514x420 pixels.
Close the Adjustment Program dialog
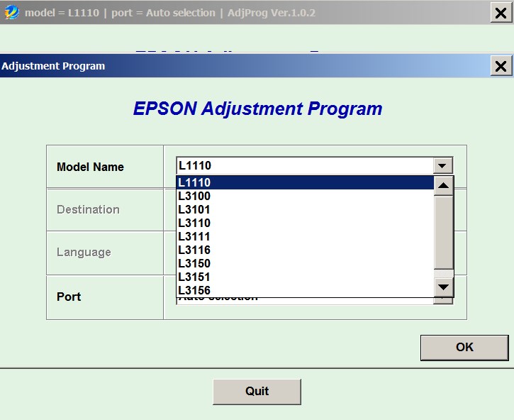pyautogui.click(x=501, y=66)
